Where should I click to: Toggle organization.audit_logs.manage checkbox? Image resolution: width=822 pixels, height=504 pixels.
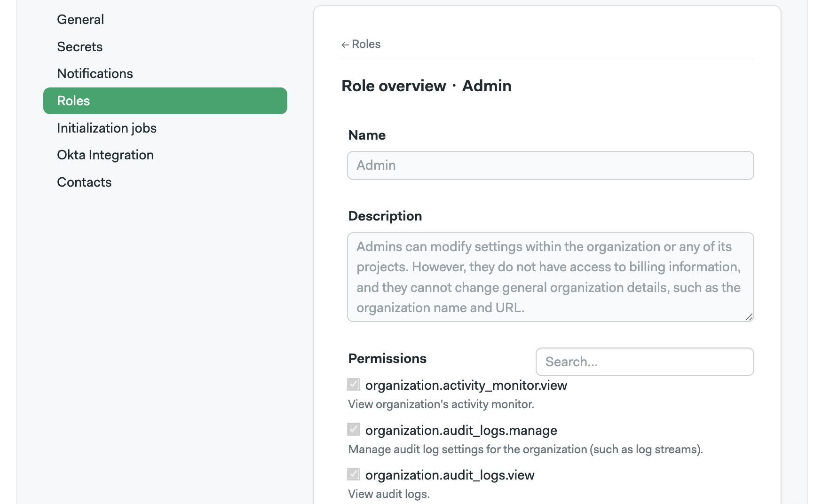click(x=354, y=429)
